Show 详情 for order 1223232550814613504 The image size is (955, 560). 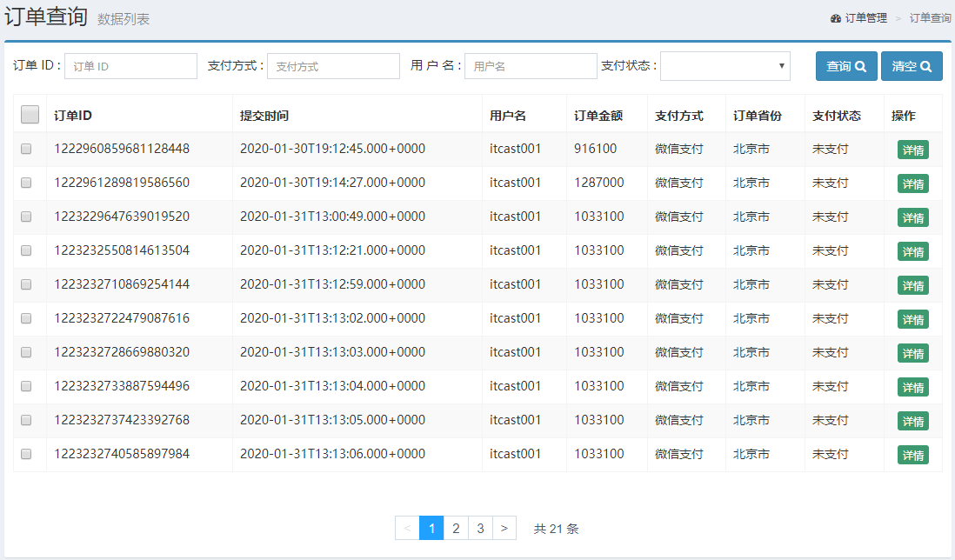click(913, 251)
